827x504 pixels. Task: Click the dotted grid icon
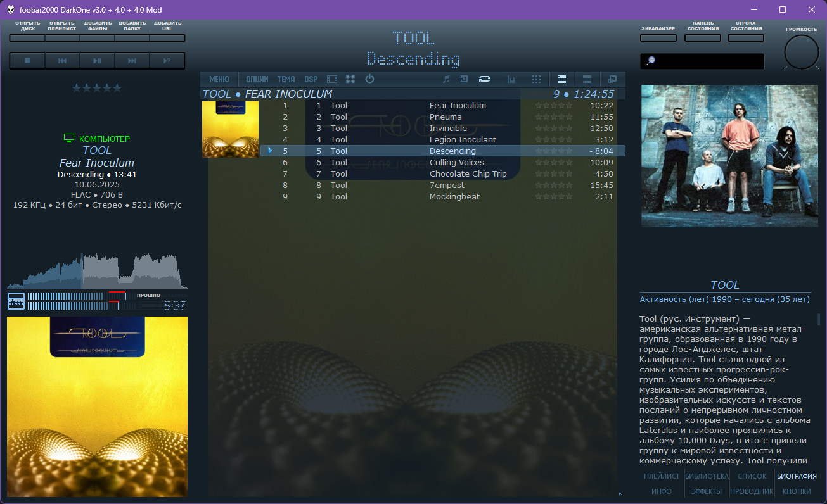[536, 79]
